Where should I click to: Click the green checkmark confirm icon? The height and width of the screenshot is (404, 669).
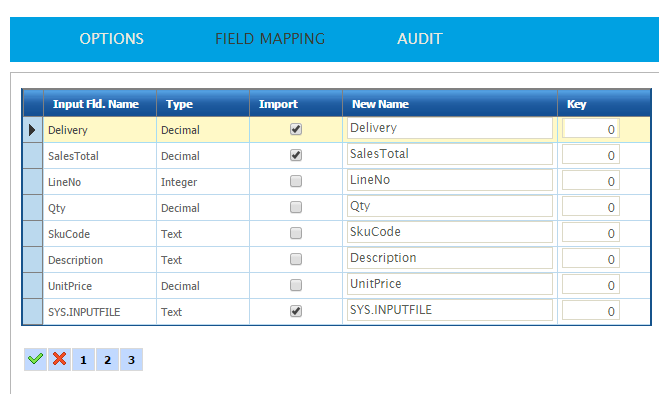(x=35, y=359)
